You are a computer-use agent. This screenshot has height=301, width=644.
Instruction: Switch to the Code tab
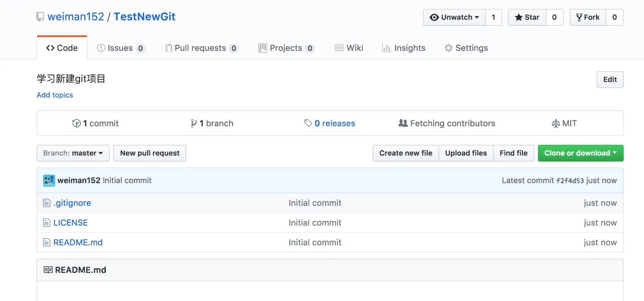[x=62, y=48]
